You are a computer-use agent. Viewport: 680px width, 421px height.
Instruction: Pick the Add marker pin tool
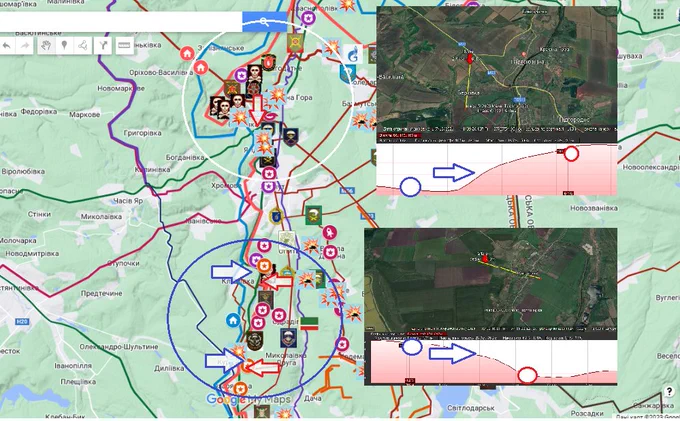(x=64, y=46)
